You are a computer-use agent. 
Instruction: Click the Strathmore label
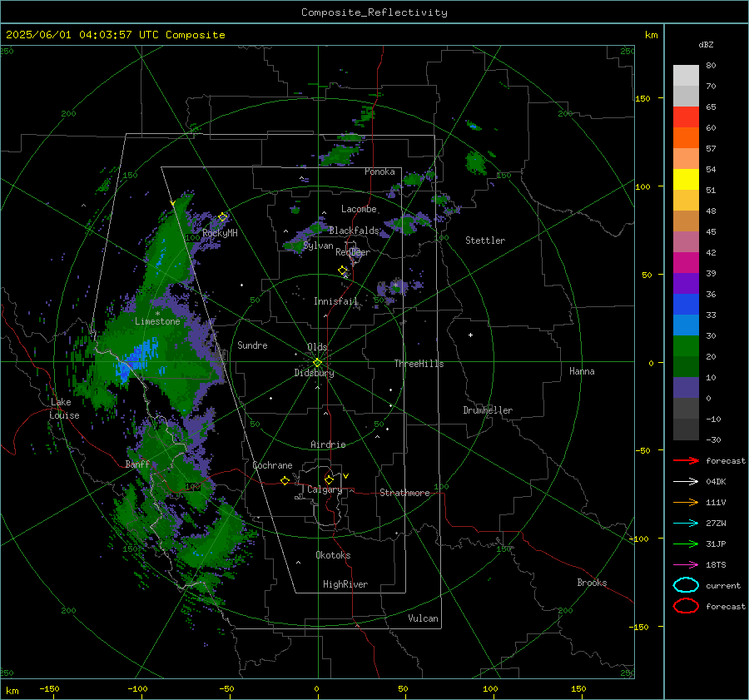click(x=404, y=493)
